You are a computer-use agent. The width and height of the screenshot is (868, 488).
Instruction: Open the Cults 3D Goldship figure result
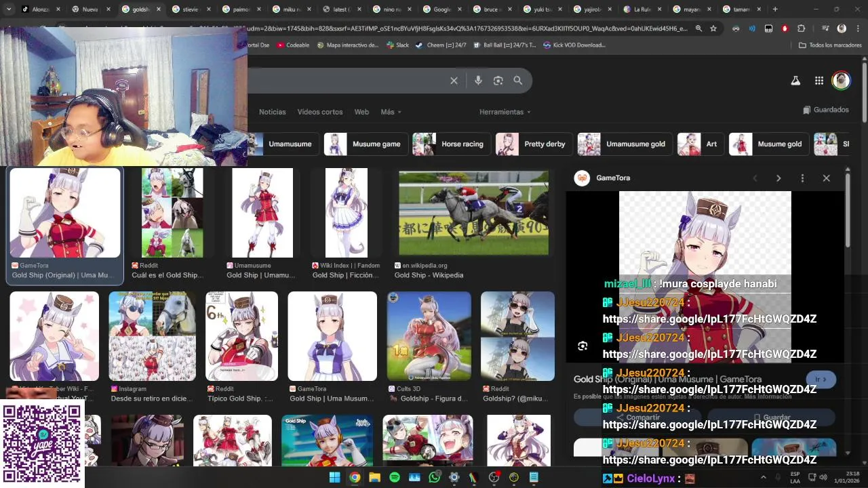click(x=429, y=336)
